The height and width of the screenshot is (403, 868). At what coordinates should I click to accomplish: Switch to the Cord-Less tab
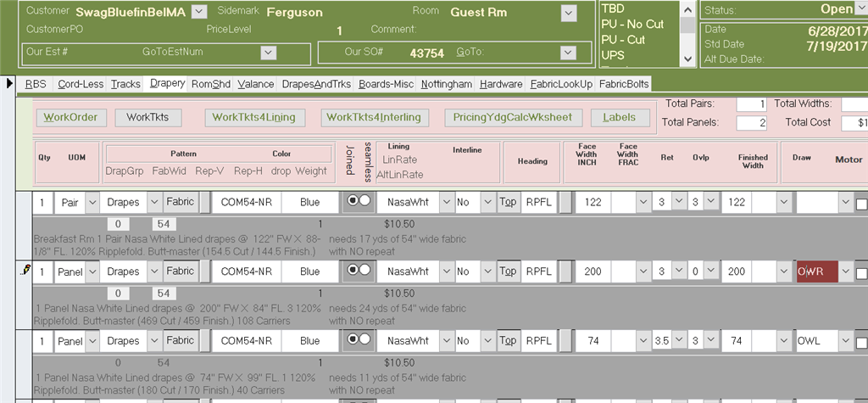click(x=81, y=84)
